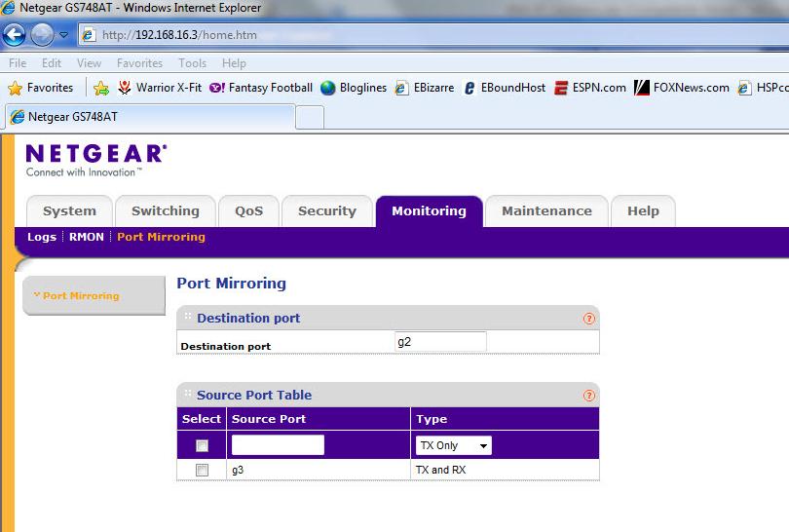Click the Warrior X-Fit bookmark icon
789x532 pixels.
click(x=125, y=88)
